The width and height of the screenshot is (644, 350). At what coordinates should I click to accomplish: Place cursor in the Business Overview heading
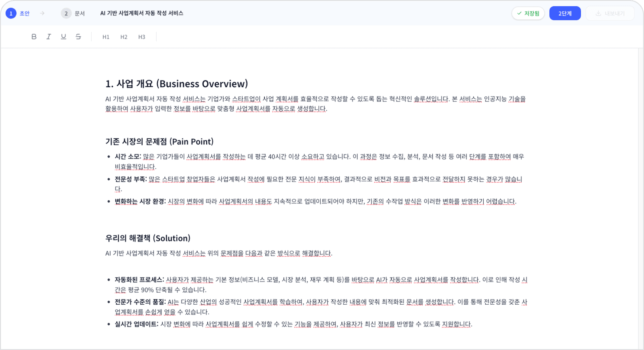176,84
